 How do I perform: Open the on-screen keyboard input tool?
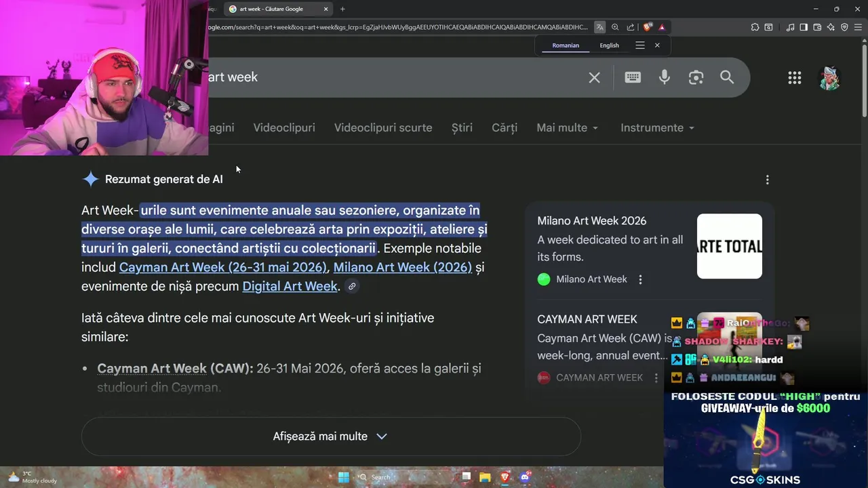(x=633, y=77)
